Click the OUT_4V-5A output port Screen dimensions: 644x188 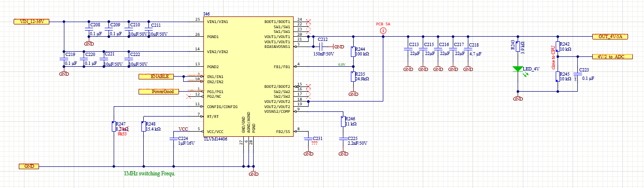(610, 36)
